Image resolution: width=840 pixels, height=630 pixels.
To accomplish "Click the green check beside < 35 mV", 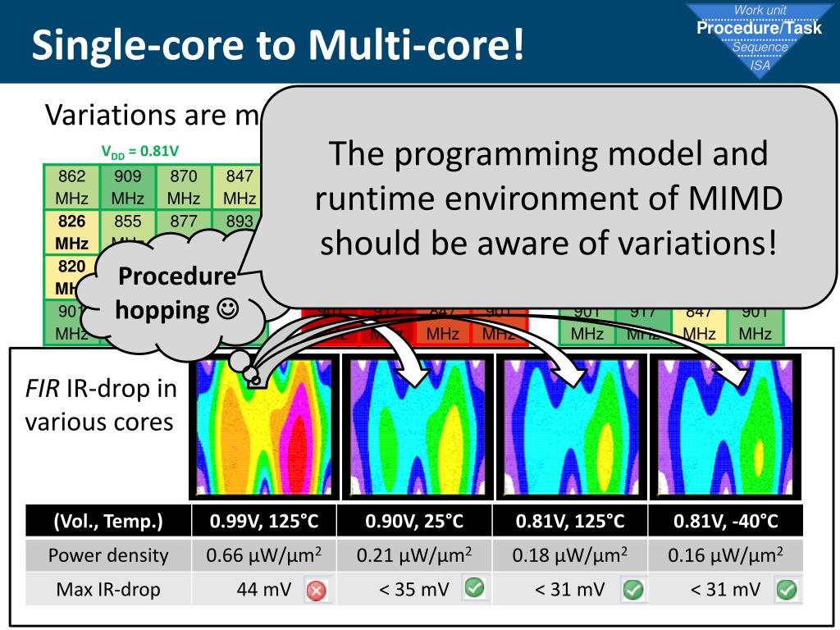I will pos(475,587).
